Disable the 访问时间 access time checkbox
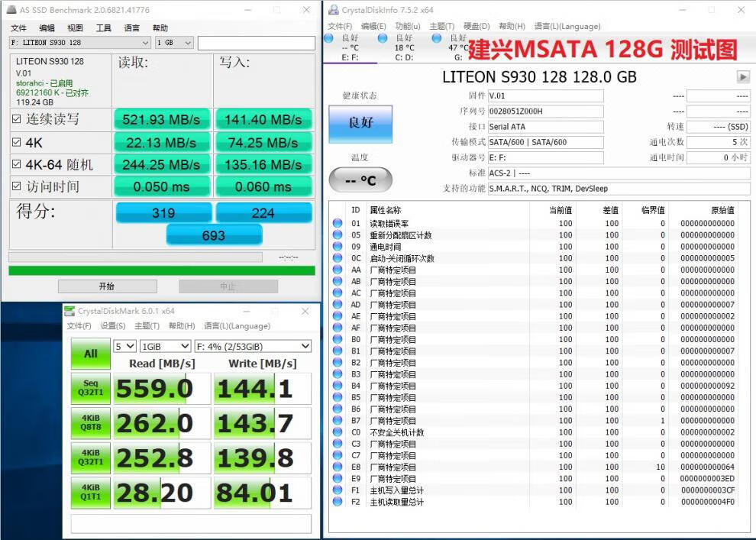Viewport: 756px width, 540px height. click(x=17, y=186)
